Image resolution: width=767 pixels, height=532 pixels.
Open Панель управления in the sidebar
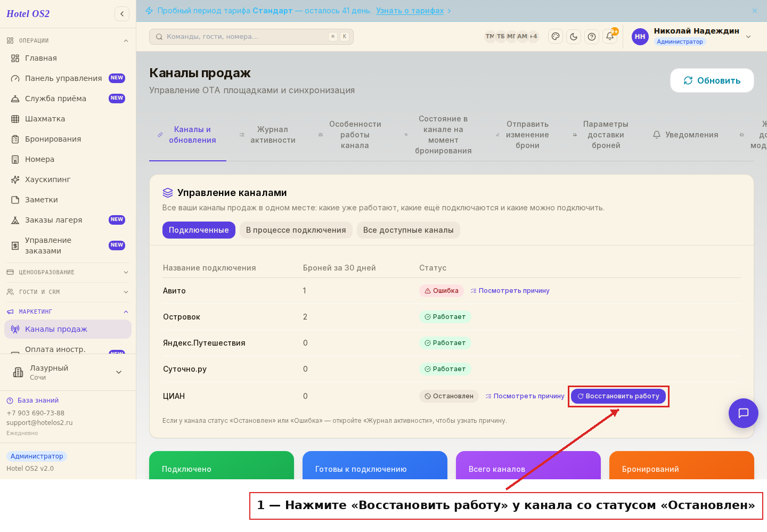click(68, 78)
